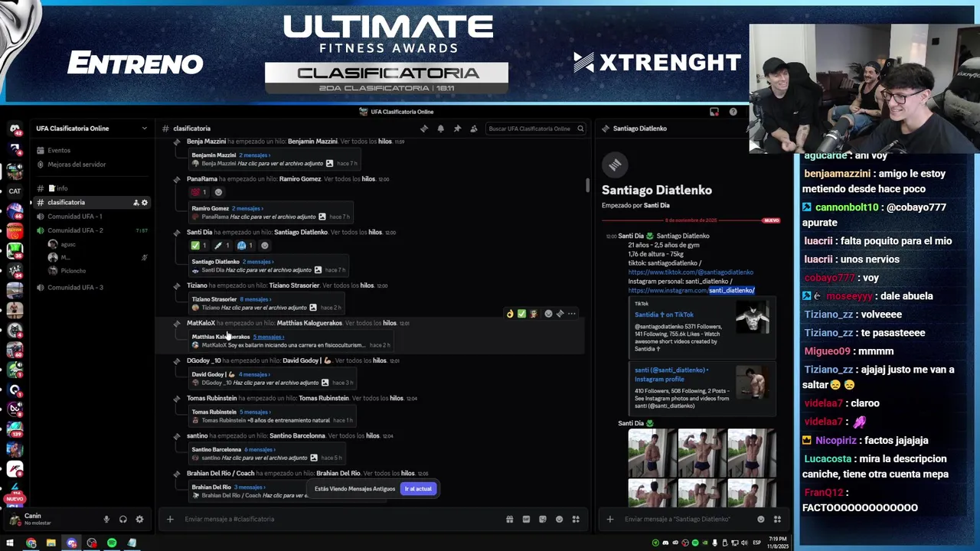Open gift icon in clasificatoria message bar

(x=510, y=520)
